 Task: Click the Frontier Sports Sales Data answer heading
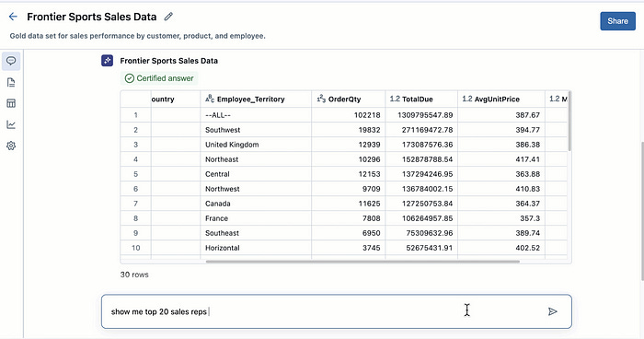168,61
